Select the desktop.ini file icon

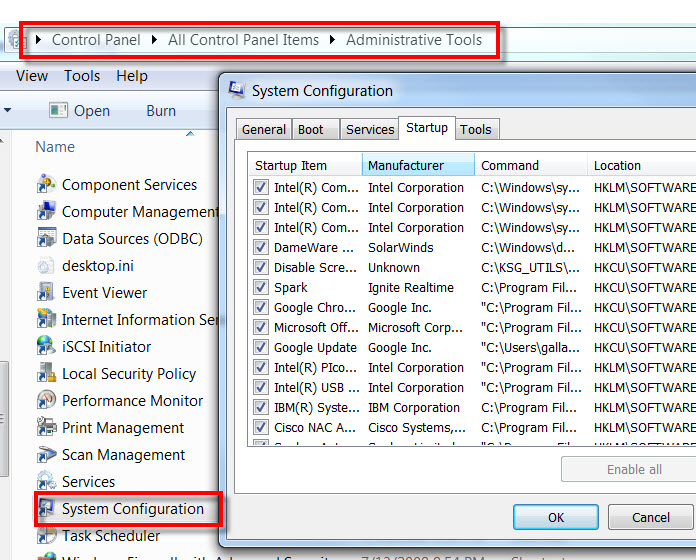coord(46,265)
